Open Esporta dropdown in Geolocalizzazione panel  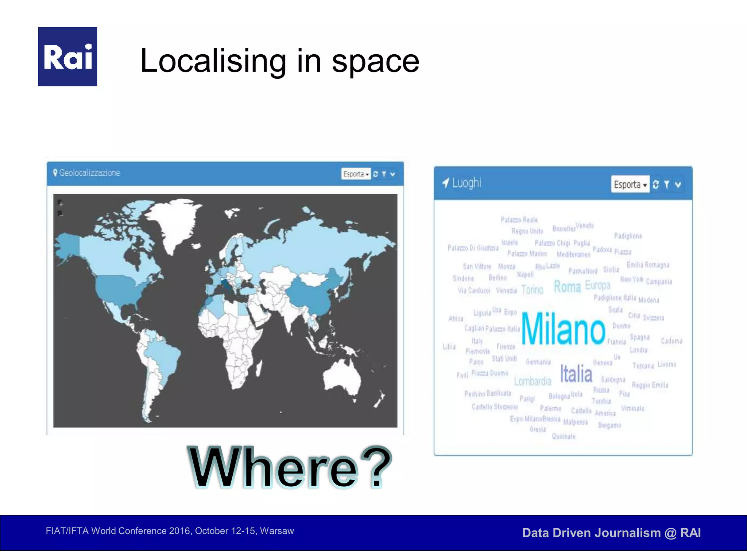[x=356, y=174]
